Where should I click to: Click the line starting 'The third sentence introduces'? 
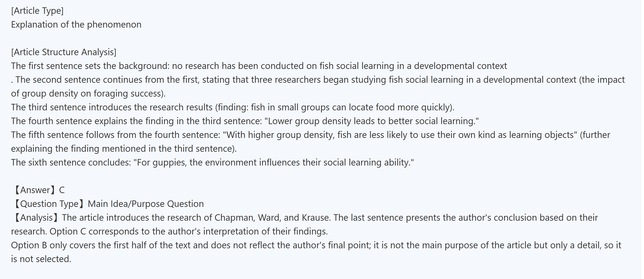(233, 107)
